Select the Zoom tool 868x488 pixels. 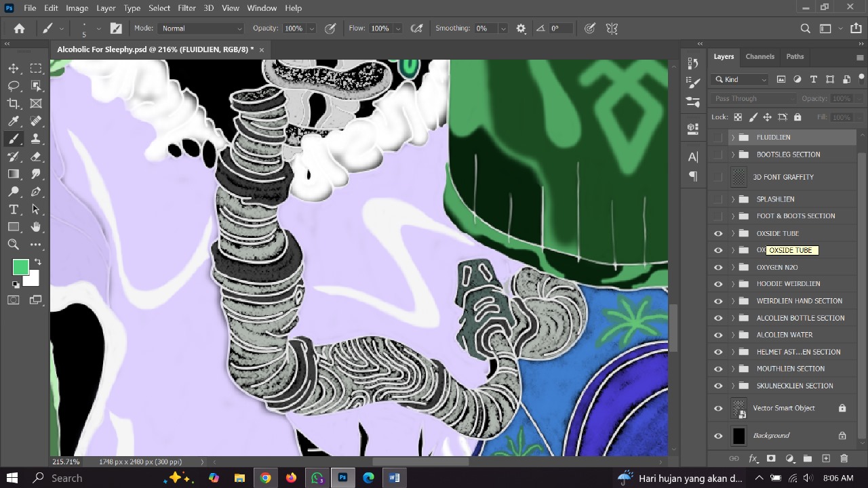(x=14, y=245)
